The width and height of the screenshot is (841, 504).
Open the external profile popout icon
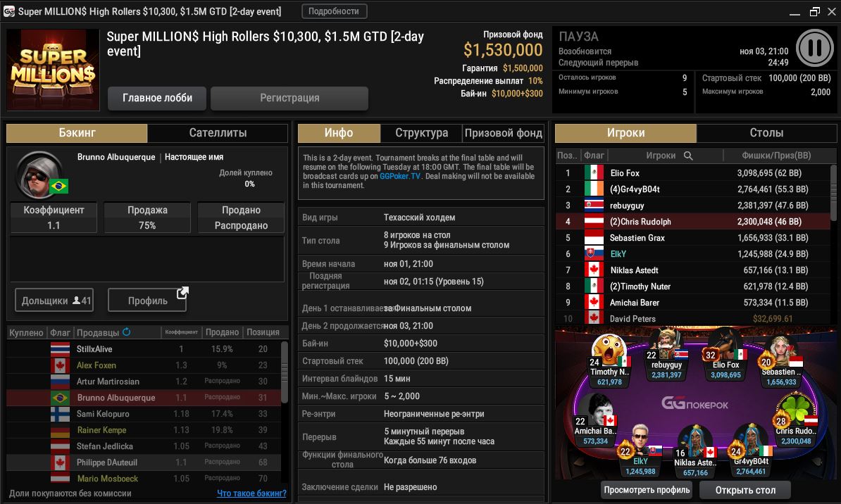(182, 293)
